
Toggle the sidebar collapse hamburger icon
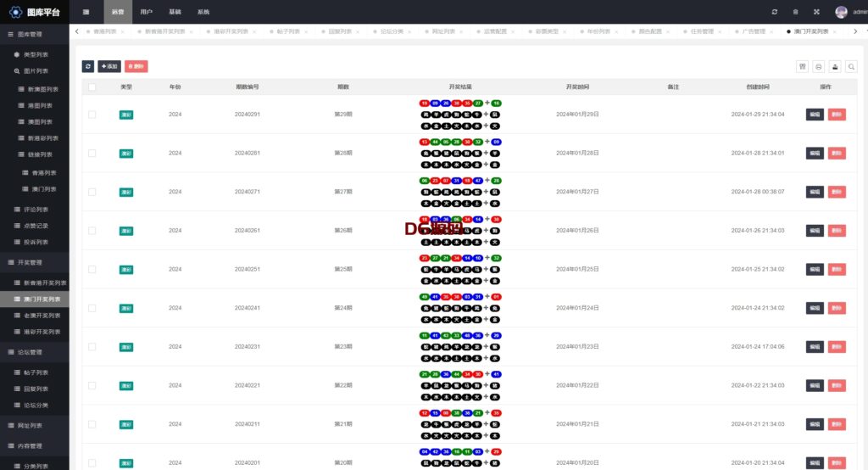coord(86,12)
